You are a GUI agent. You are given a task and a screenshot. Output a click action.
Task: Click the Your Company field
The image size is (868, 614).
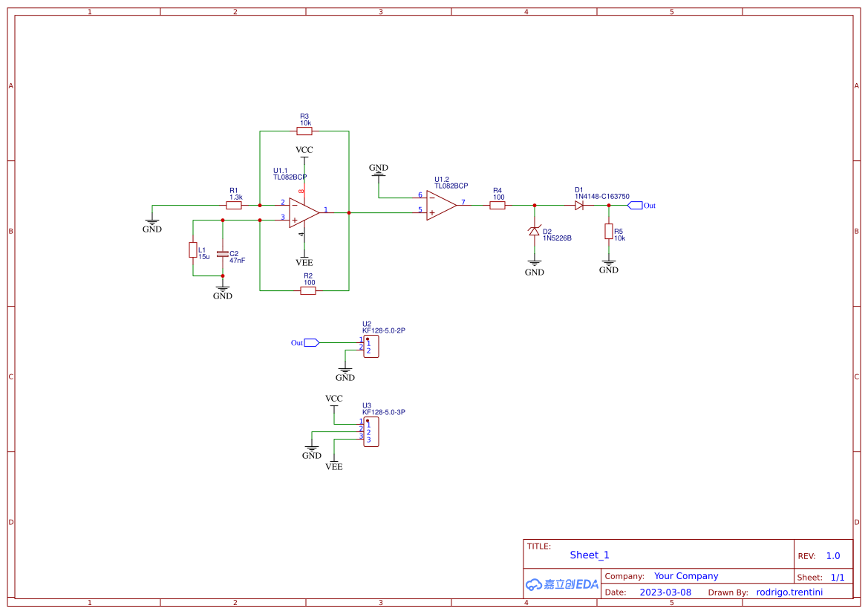click(x=686, y=576)
